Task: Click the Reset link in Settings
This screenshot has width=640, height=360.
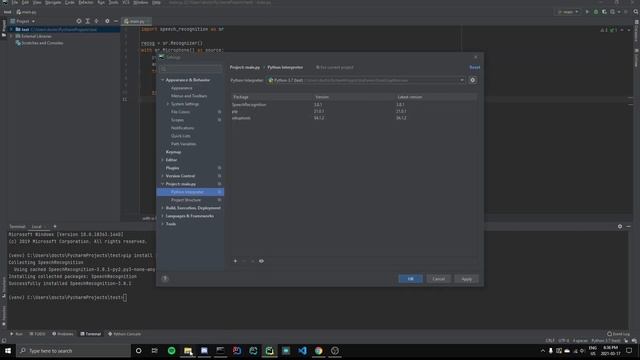Action: pyautogui.click(x=475, y=67)
